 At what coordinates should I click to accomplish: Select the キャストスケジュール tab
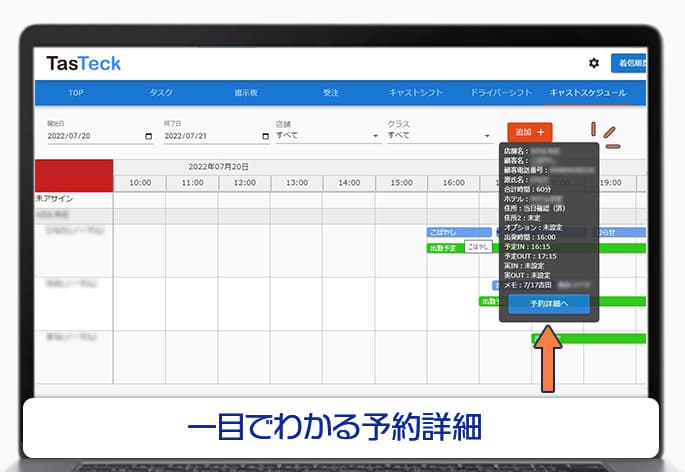pyautogui.click(x=588, y=93)
